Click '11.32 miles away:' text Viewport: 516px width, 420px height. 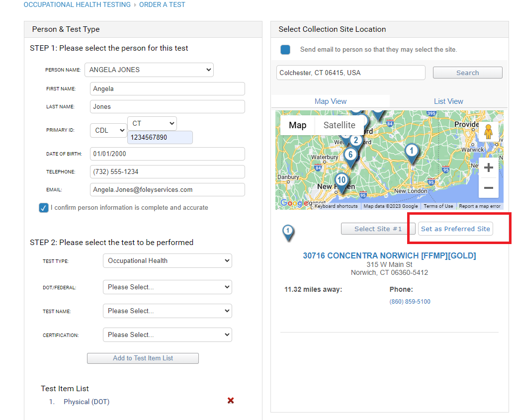[x=313, y=290]
